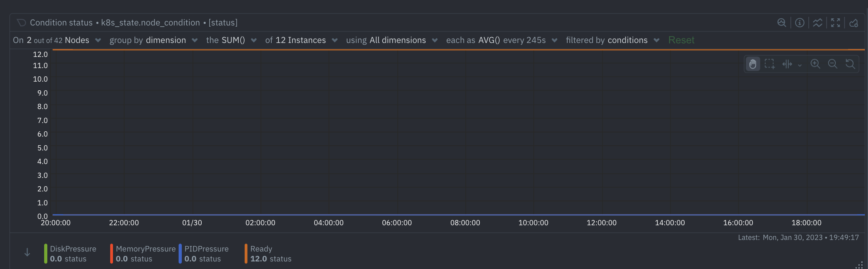Open the All dimensions dropdown
The height and width of the screenshot is (269, 868).
(392, 40)
